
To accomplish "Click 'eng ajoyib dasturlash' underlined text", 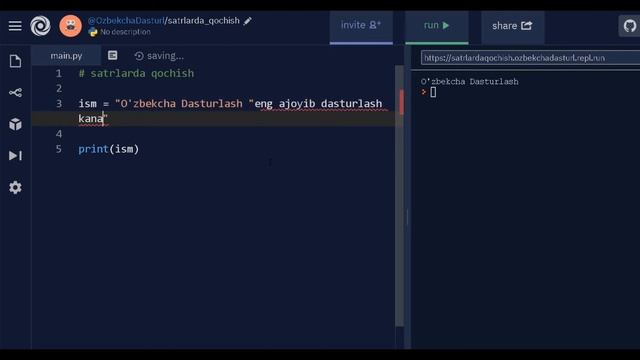I will coord(318,104).
